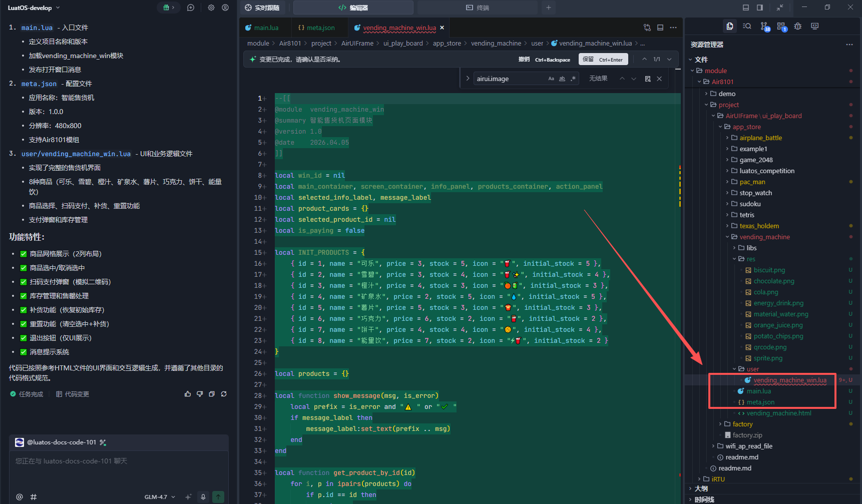The width and height of the screenshot is (862, 504).
Task: Collapse the vending_machine folder
Action: (x=764, y=237)
